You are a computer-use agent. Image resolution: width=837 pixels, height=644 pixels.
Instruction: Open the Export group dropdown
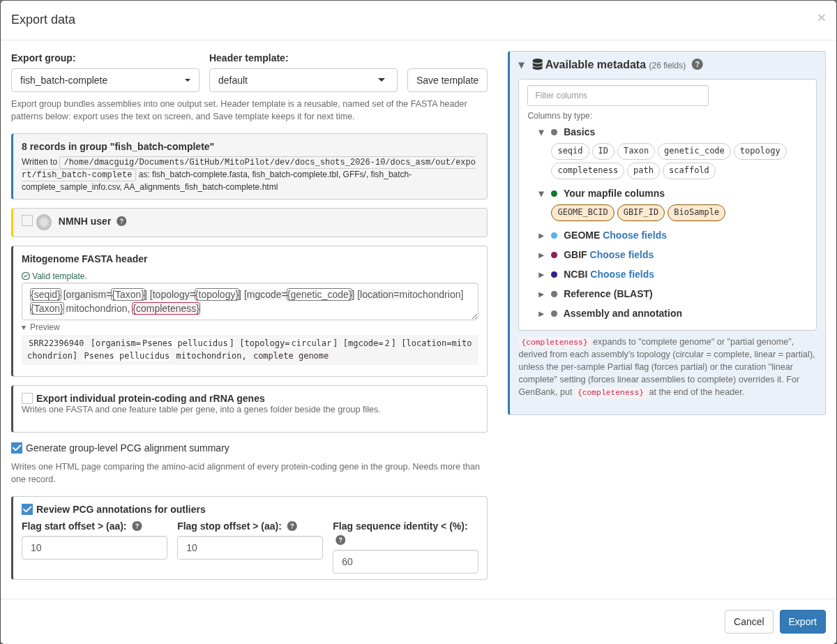[x=105, y=80]
